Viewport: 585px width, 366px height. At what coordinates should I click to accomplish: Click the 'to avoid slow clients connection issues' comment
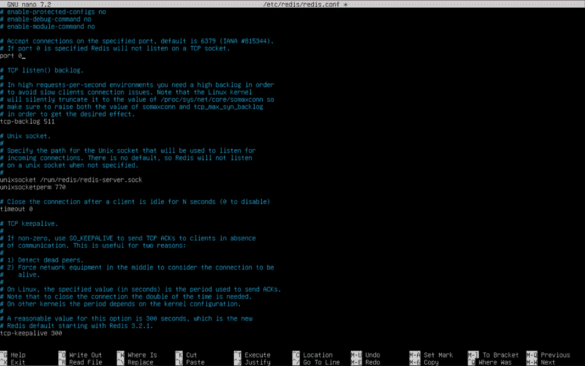(x=126, y=92)
